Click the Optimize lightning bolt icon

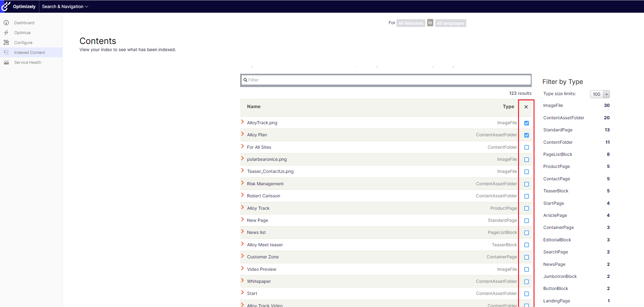6,33
